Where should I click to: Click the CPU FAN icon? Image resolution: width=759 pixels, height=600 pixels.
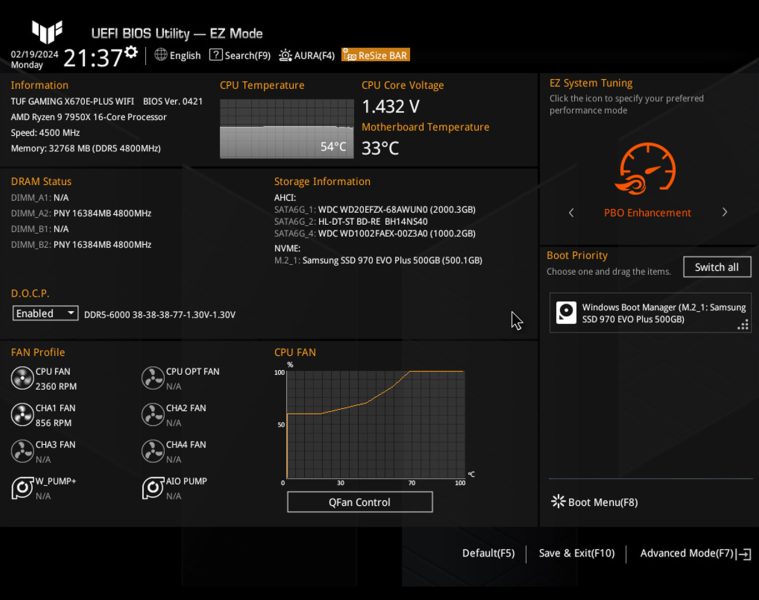pos(22,378)
